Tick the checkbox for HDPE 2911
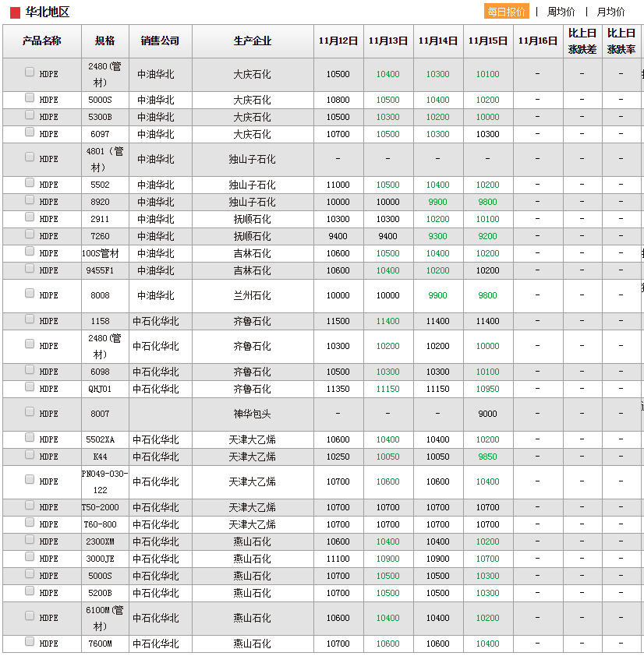The height and width of the screenshot is (656, 644). tap(30, 217)
